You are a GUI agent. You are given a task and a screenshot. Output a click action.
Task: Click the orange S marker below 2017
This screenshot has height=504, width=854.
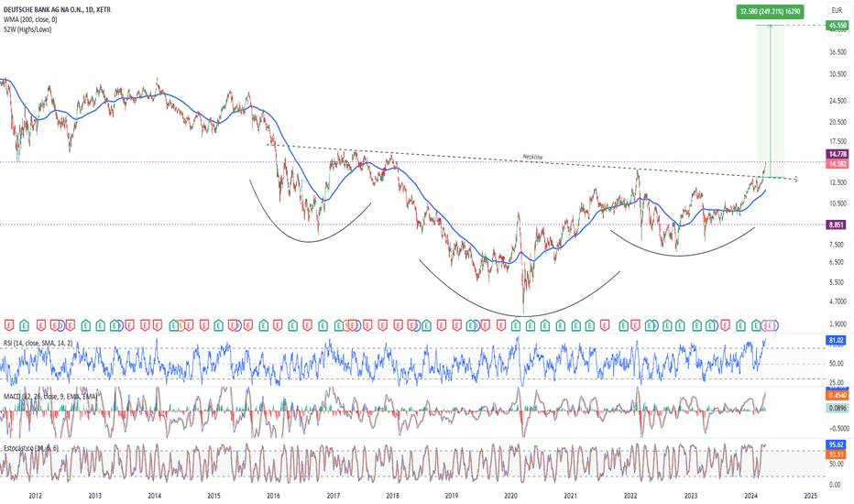click(346, 326)
